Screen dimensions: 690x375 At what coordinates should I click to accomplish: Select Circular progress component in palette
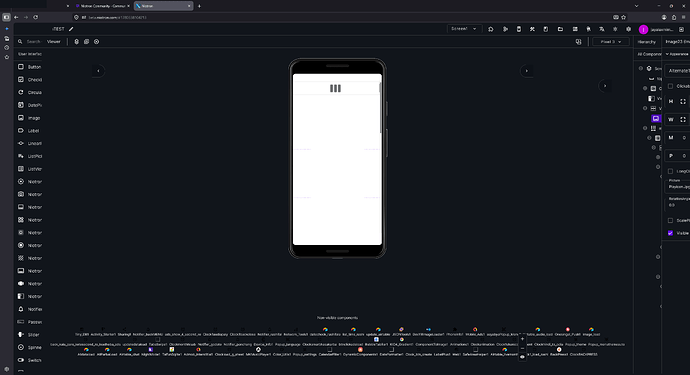pyautogui.click(x=29, y=92)
